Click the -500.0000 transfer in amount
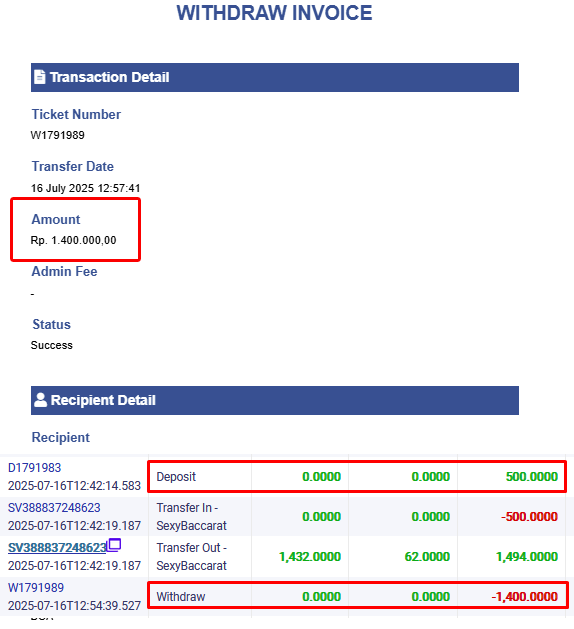This screenshot has height=629, width=574. (529, 516)
